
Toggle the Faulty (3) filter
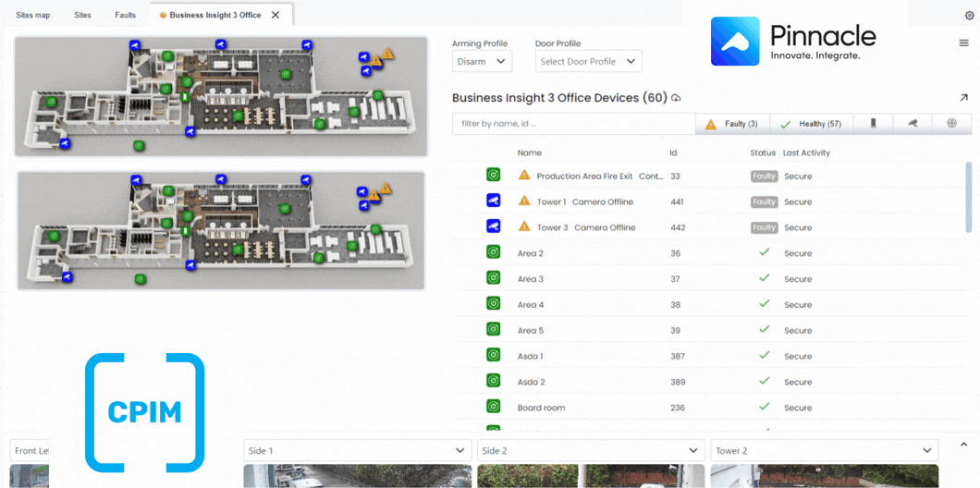732,124
